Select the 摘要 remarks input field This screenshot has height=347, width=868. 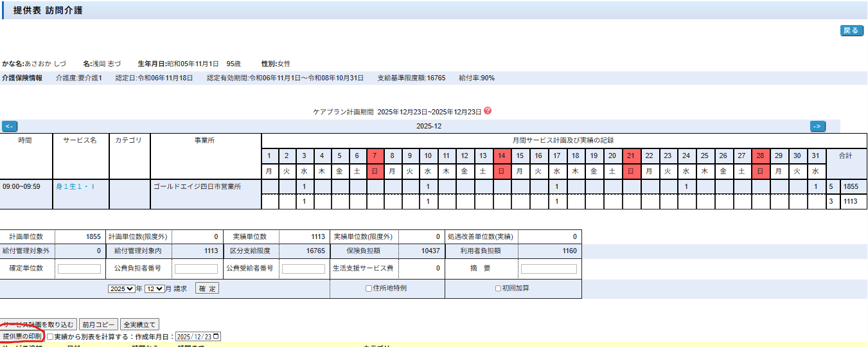549,269
